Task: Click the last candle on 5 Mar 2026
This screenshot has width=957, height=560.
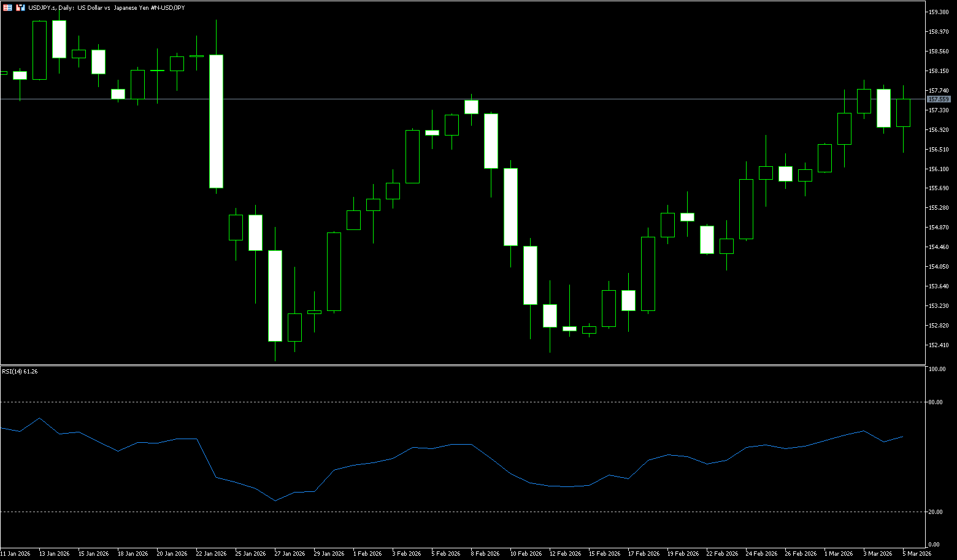Action: tap(903, 113)
